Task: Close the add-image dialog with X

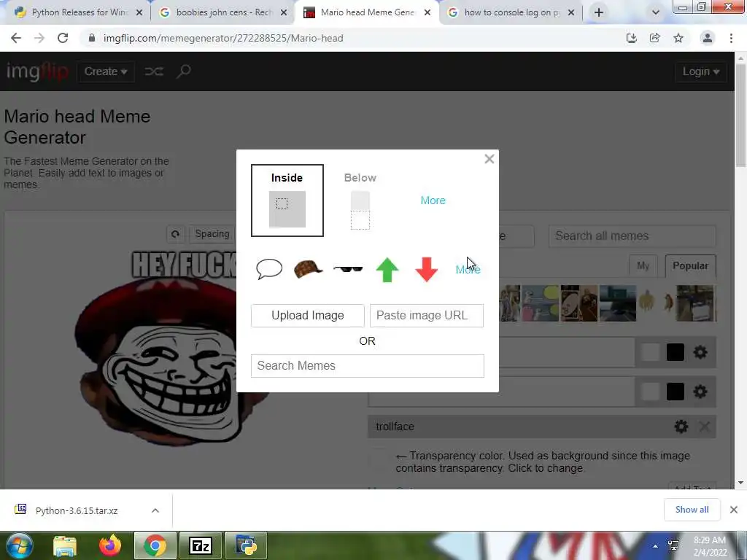Action: [x=489, y=159]
